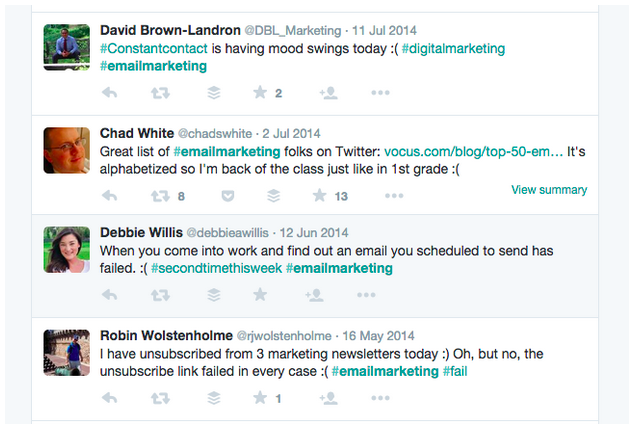Viewport: 636px width, 435px height.
Task: Open the #fail hashtag link
Action: point(454,371)
